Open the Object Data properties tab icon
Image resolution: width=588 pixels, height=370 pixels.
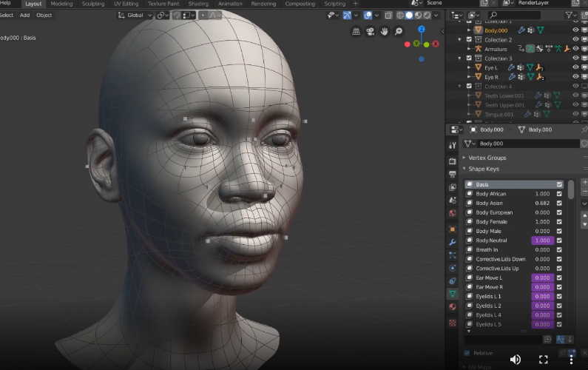(453, 294)
